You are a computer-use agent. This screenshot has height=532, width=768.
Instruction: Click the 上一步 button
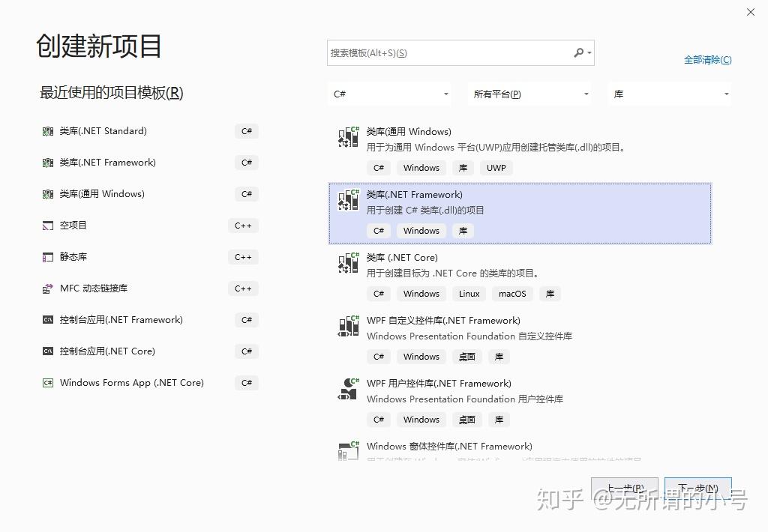click(626, 486)
